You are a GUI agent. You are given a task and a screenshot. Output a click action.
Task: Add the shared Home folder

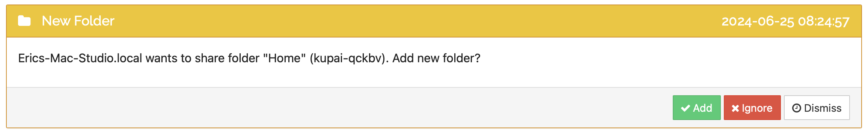click(x=696, y=108)
